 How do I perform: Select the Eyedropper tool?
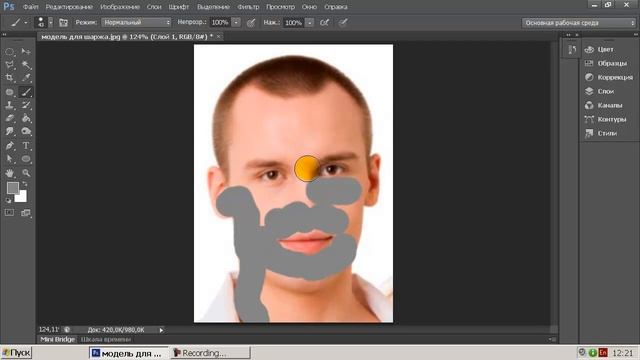(x=26, y=78)
